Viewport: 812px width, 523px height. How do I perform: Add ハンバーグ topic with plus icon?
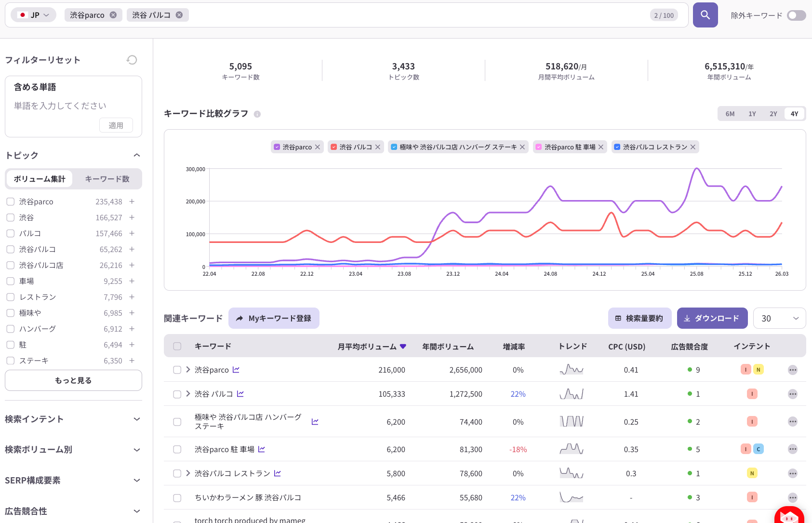pyautogui.click(x=132, y=329)
